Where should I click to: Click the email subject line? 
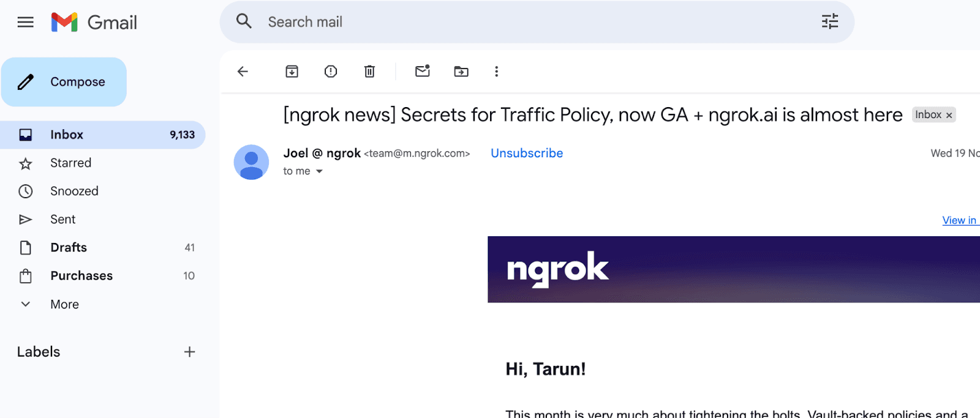(x=593, y=115)
